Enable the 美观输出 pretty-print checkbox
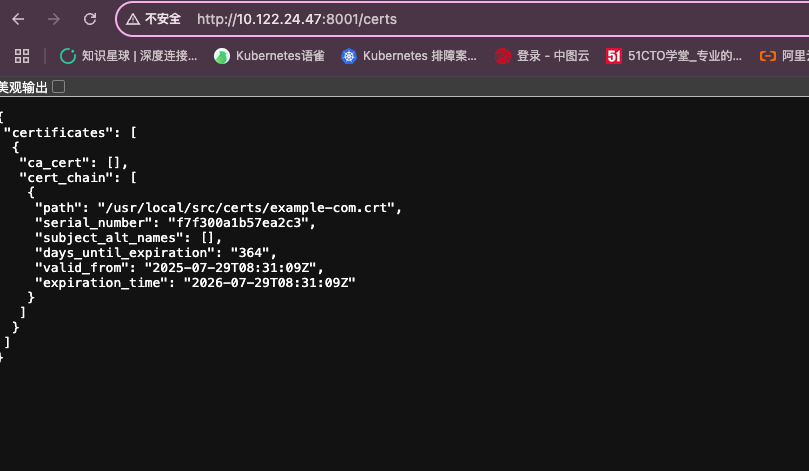The image size is (809, 471). click(59, 87)
